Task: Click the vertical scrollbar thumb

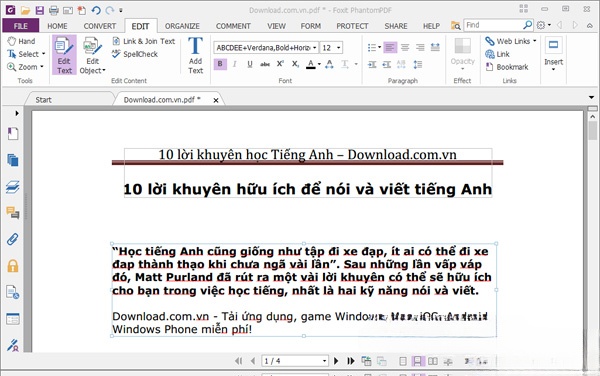Action: tap(592, 131)
